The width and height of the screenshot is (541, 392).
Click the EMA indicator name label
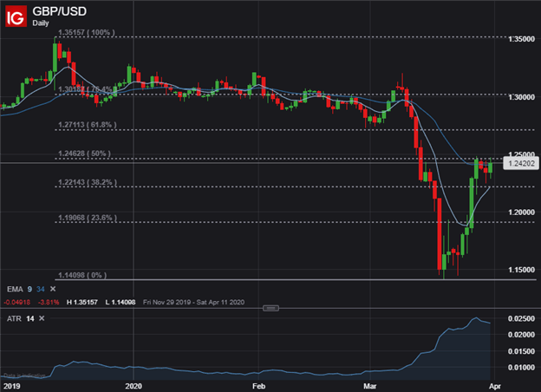coord(15,289)
